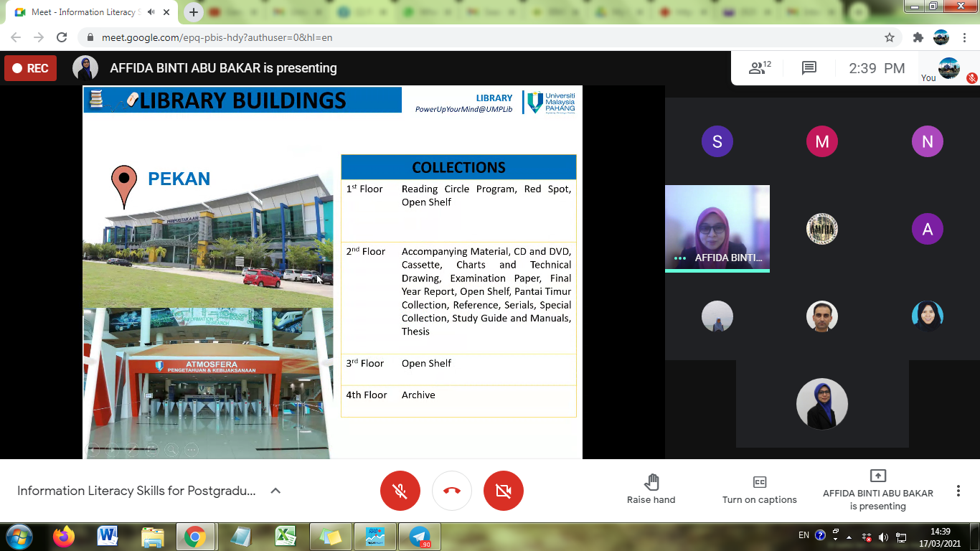Screen dimensions: 980x551
Task: Select the pen tool on slide overlay
Action: 131,450
